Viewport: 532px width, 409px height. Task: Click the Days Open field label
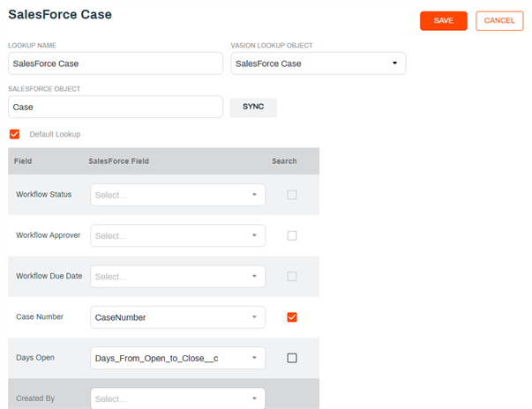click(x=35, y=358)
